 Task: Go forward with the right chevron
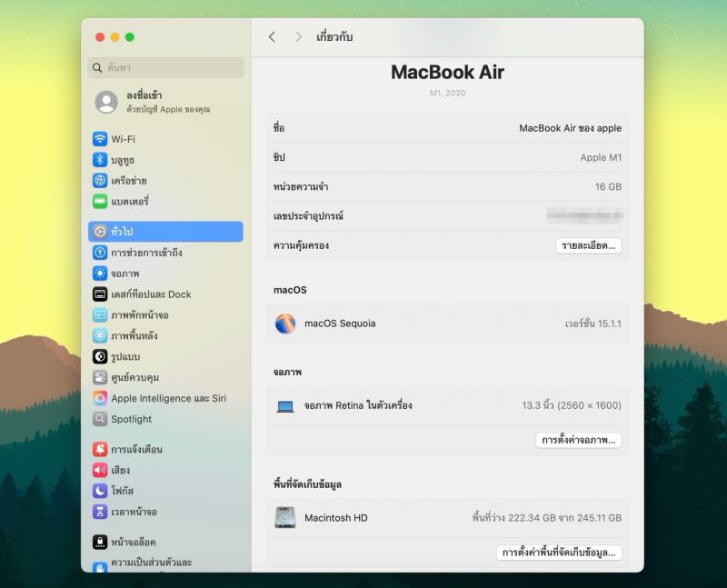298,37
